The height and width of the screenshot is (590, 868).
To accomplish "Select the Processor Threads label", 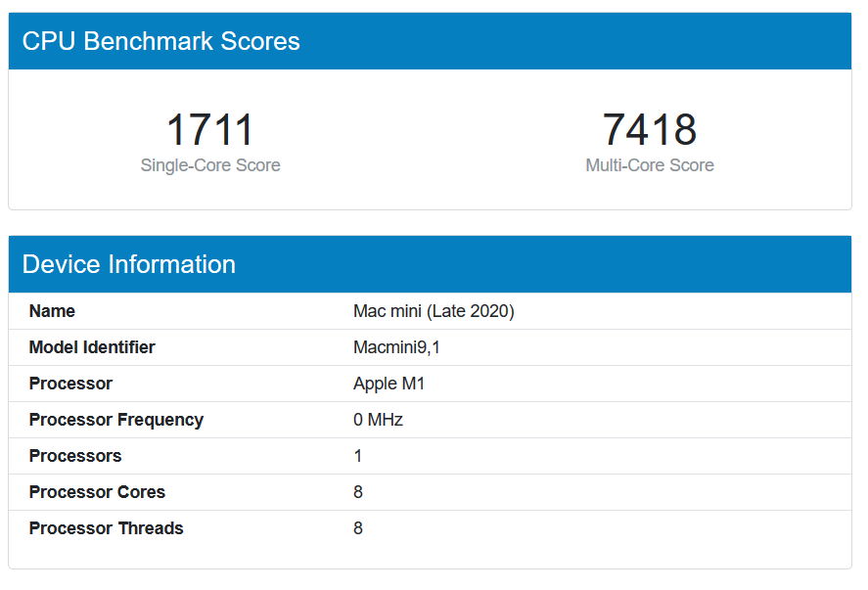I will coord(106,528).
